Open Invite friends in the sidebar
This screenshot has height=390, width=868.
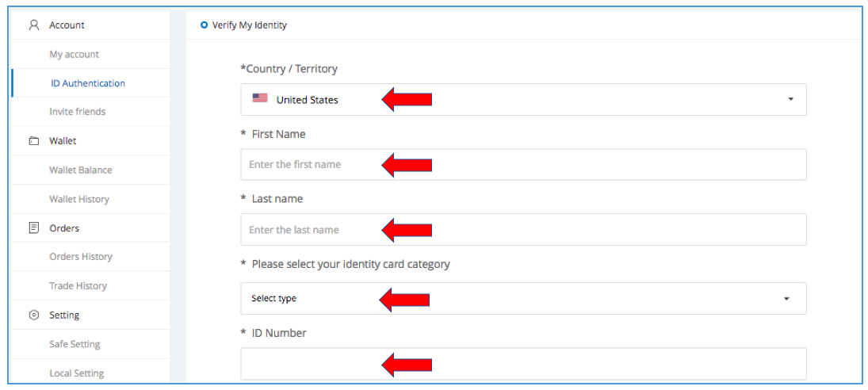[x=78, y=112]
